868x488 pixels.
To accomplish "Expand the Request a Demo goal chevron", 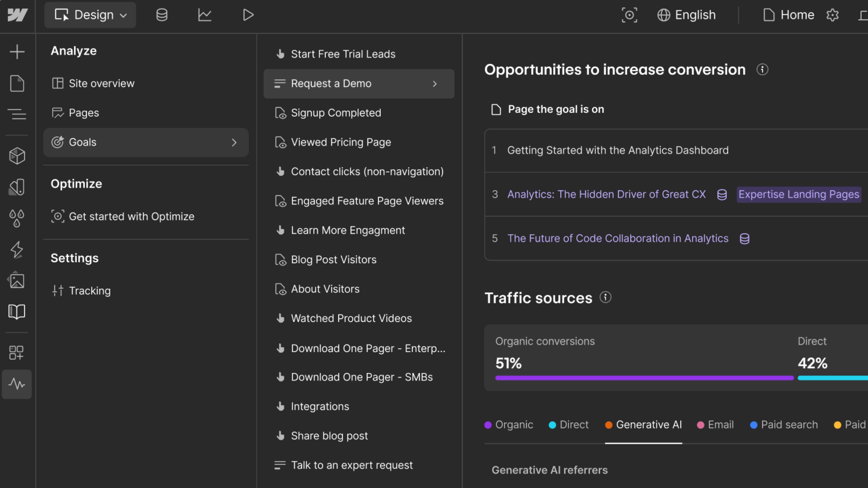I will (435, 84).
